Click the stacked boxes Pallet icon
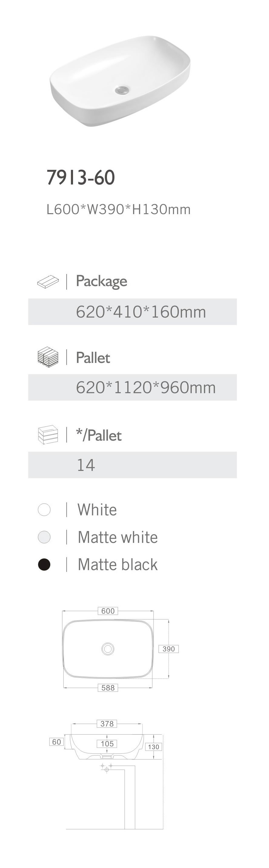 click(48, 357)
